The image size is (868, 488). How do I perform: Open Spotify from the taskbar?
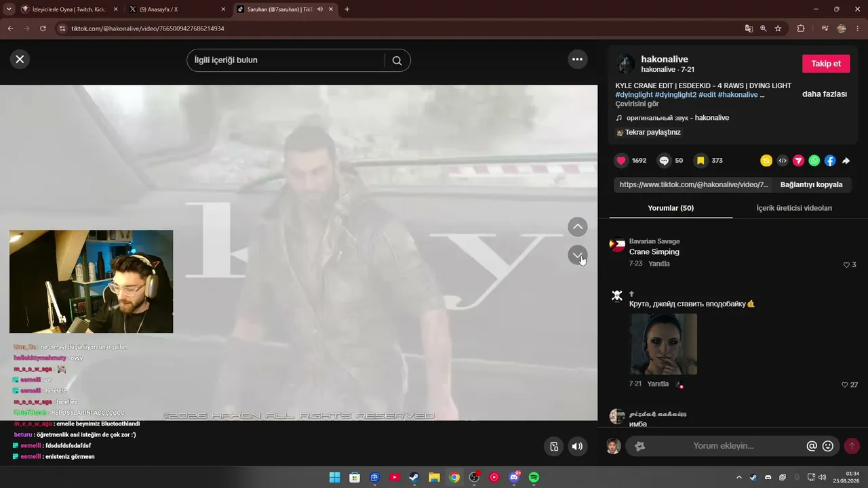tap(534, 477)
